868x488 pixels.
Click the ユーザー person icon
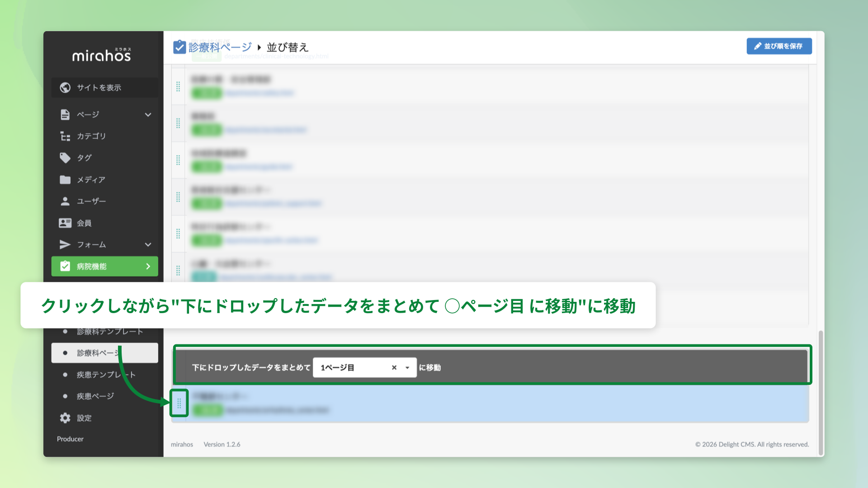65,201
